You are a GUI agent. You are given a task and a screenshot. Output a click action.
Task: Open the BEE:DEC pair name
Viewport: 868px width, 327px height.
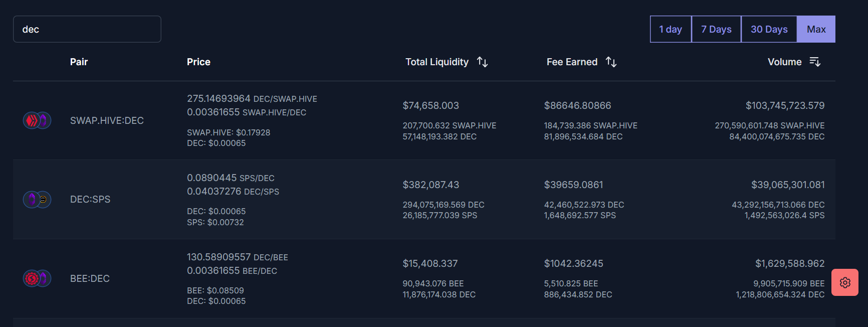click(90, 278)
